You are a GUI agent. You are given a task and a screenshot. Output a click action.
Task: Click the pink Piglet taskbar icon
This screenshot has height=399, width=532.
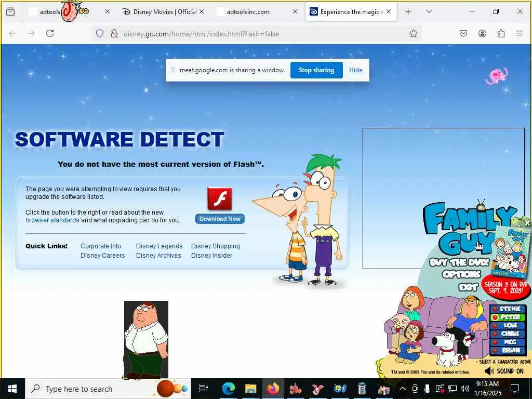(x=317, y=389)
